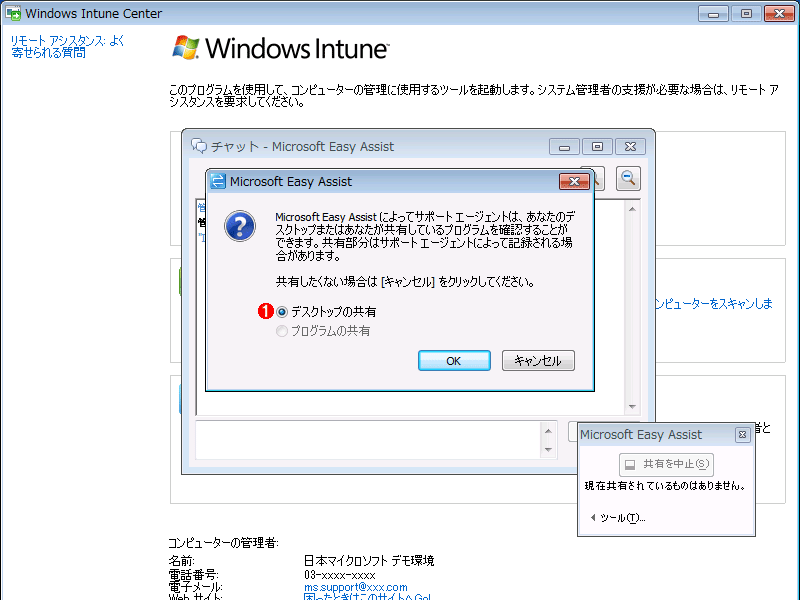The height and width of the screenshot is (600, 800).
Task: Click the キャンセル button in the dialog
Action: tap(538, 361)
